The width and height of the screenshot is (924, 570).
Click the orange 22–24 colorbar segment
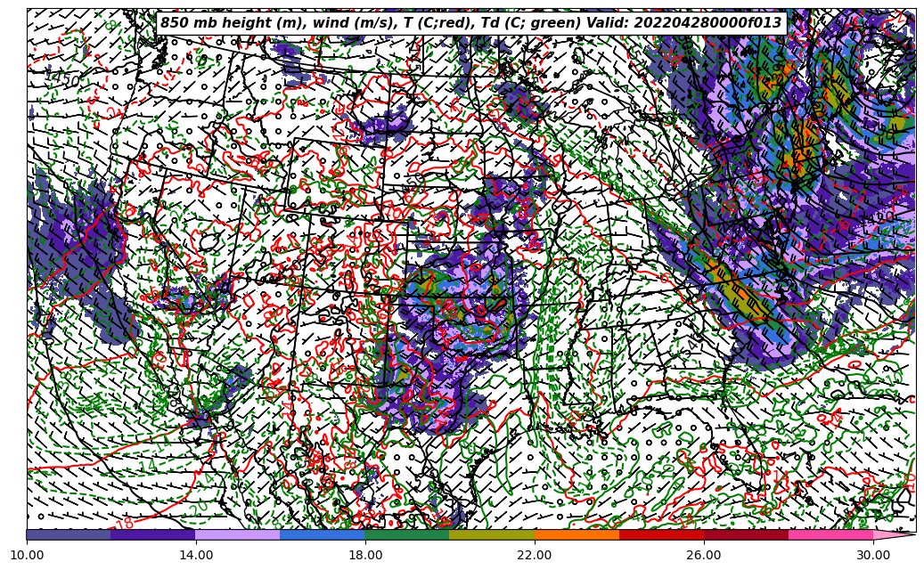[576, 534]
